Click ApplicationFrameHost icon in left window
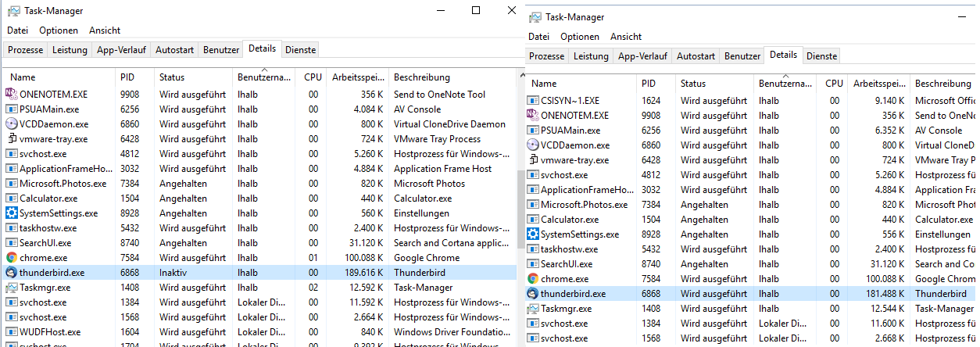980x347 pixels. click(11, 168)
